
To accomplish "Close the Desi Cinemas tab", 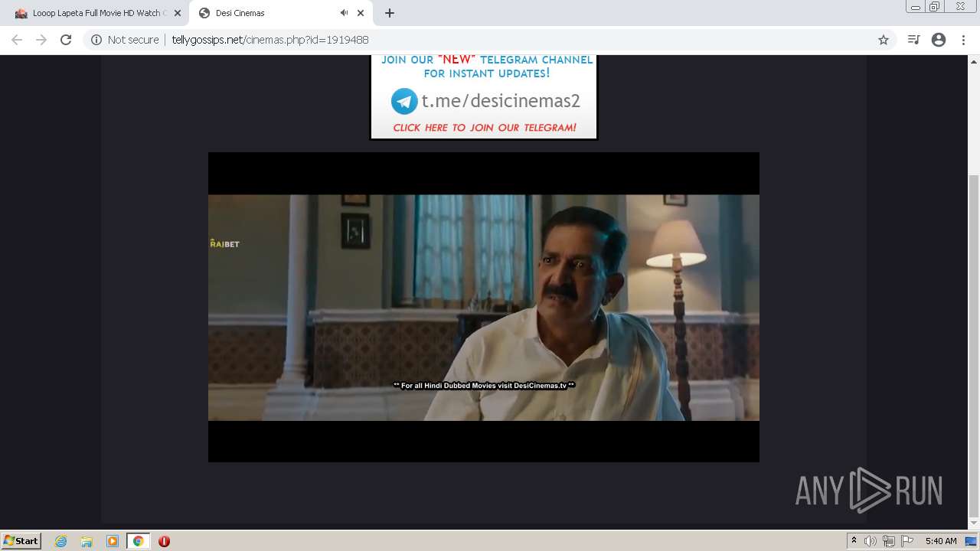I will pos(361,13).
